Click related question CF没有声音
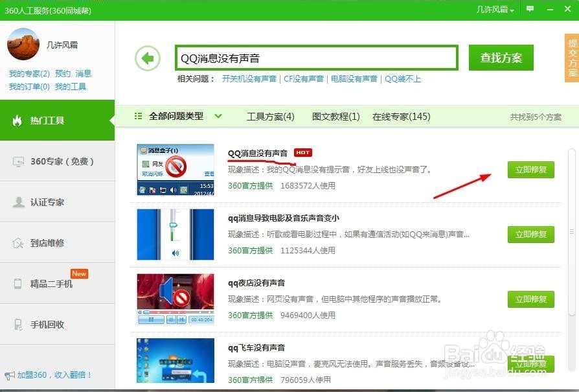The width and height of the screenshot is (579, 392). [304, 78]
